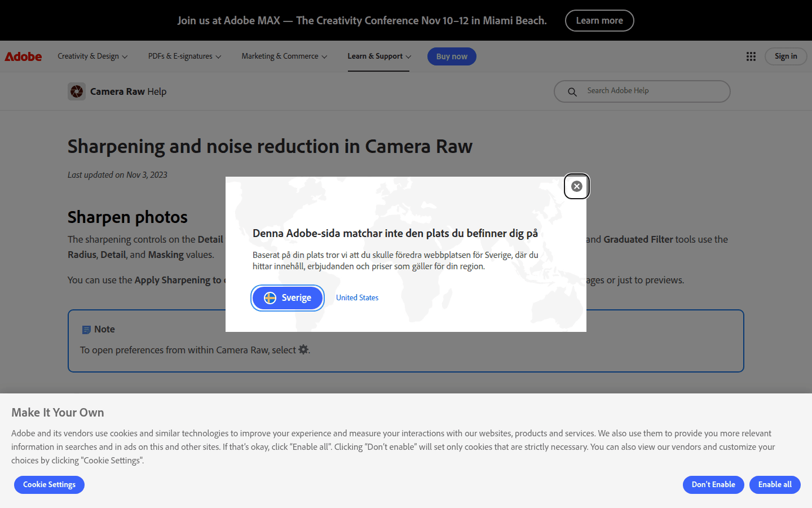Choose the Sverige region button
Screen dimensions: 812x508
pyautogui.click(x=288, y=298)
